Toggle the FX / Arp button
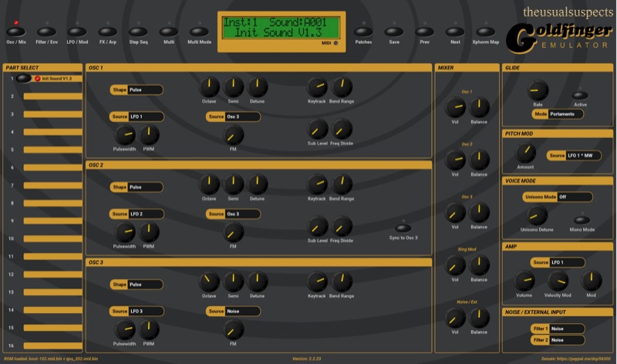The width and height of the screenshot is (617, 364). click(107, 32)
